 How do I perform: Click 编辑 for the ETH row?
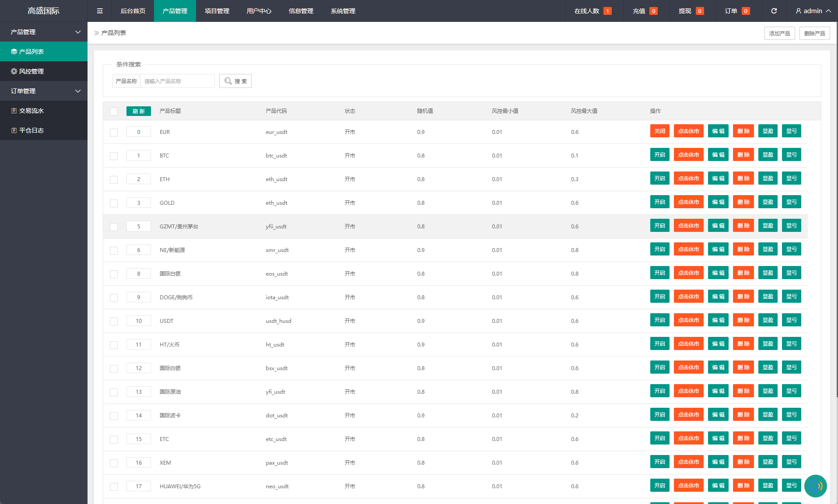point(718,178)
